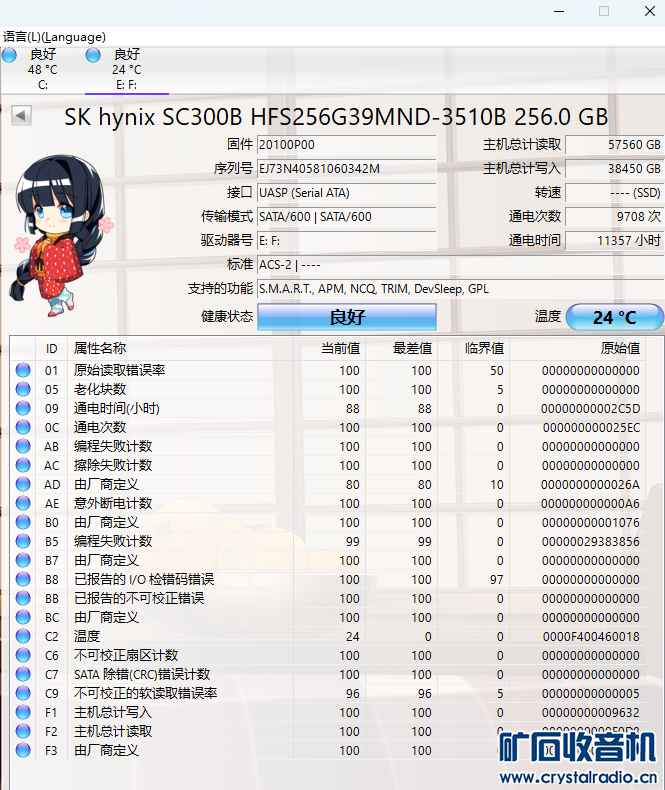The height and width of the screenshot is (790, 665).
Task: Select raw value 0000029383856
Action: click(x=591, y=542)
